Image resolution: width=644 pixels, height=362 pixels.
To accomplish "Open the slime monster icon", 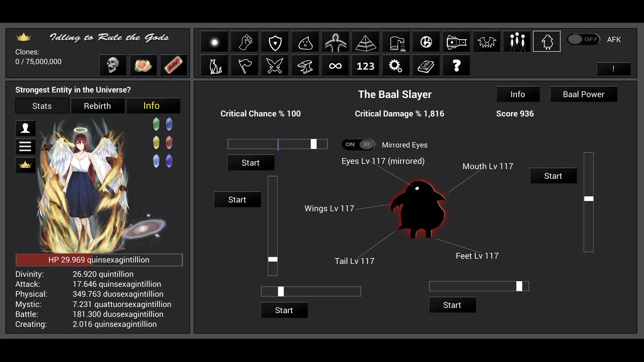I will [x=305, y=42].
